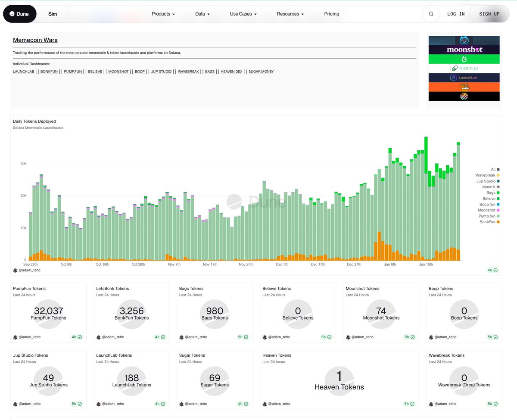The image size is (517, 420).
Task: Click the PUMP.FUN banner logo
Action: pyautogui.click(x=464, y=68)
